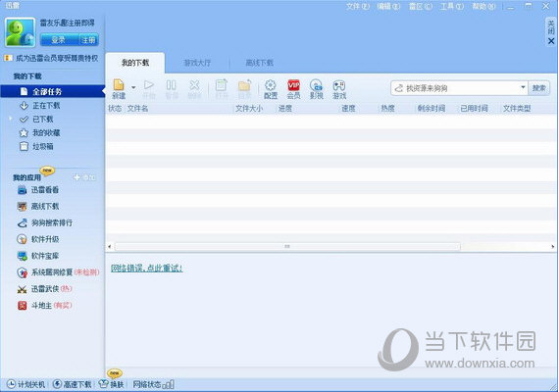
Task: Click the 删除 delete X icon
Action: click(x=194, y=89)
